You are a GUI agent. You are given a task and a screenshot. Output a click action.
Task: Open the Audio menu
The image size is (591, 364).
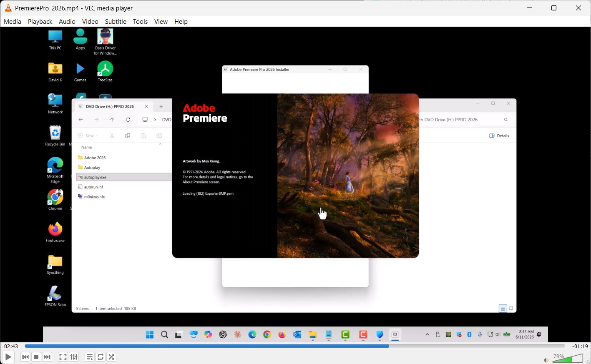click(x=67, y=22)
